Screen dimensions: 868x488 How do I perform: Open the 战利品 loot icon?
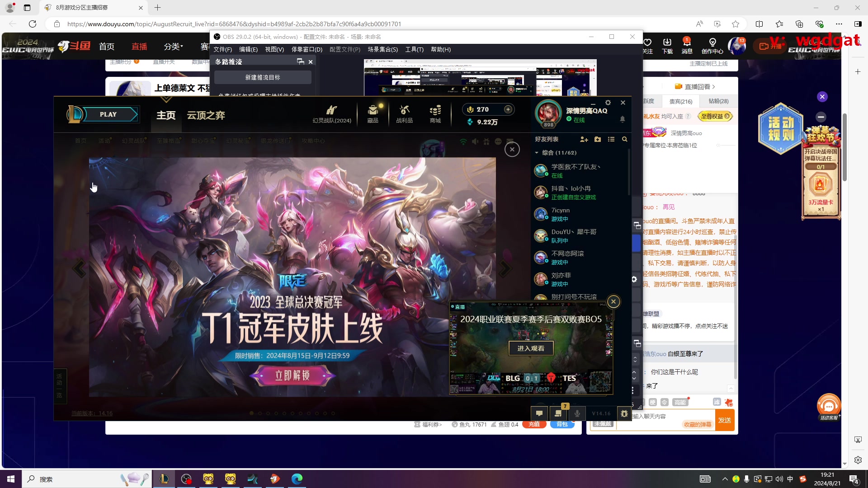(x=404, y=114)
